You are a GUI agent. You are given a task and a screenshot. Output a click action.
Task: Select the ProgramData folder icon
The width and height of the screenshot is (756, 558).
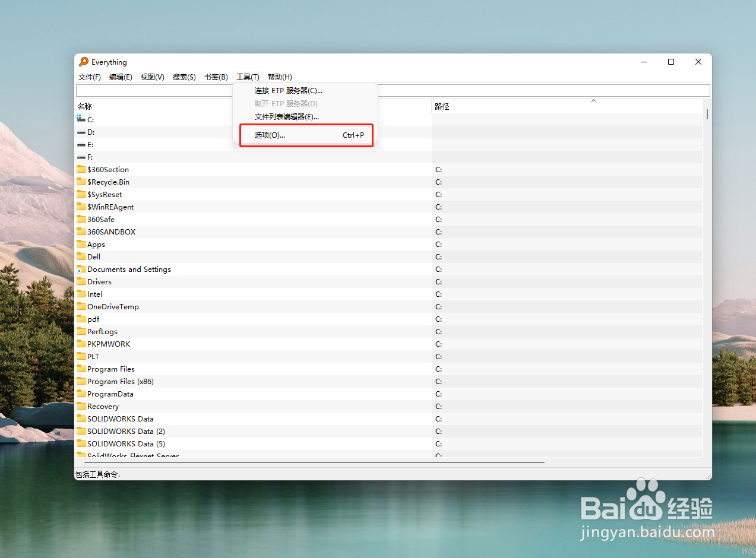point(81,394)
